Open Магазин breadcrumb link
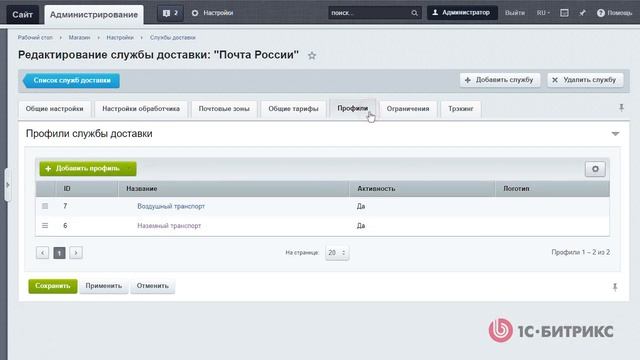This screenshot has height=360, width=640. coord(79,38)
